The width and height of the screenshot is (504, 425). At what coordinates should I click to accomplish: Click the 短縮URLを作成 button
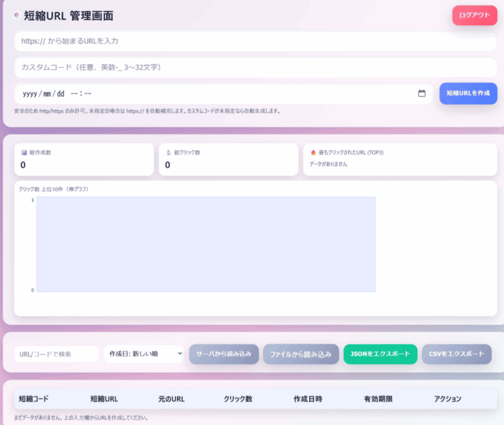pyautogui.click(x=468, y=93)
